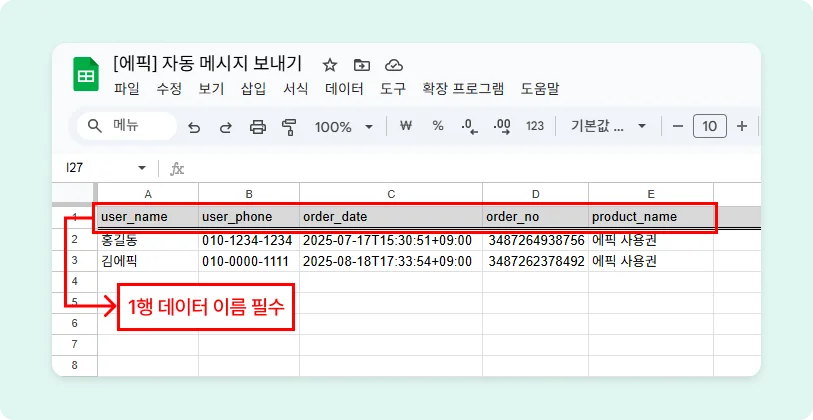
Task: Decrease font size with minus button
Action: click(678, 126)
